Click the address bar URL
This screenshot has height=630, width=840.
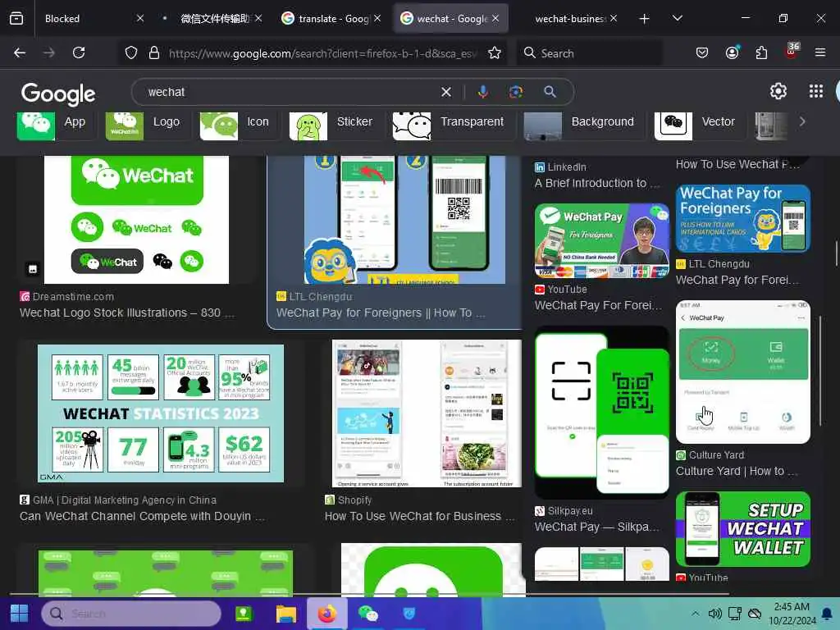pyautogui.click(x=322, y=53)
